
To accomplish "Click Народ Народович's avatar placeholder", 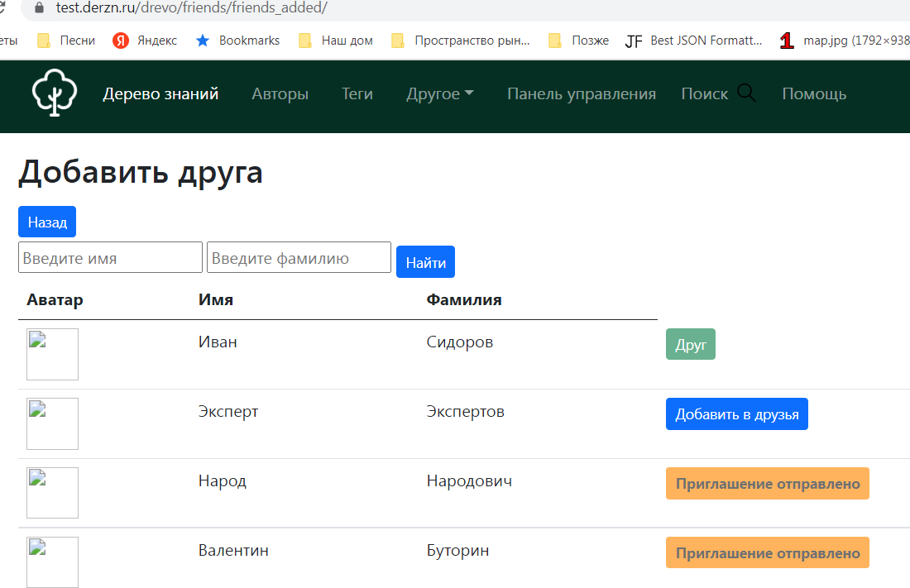I will [52, 493].
